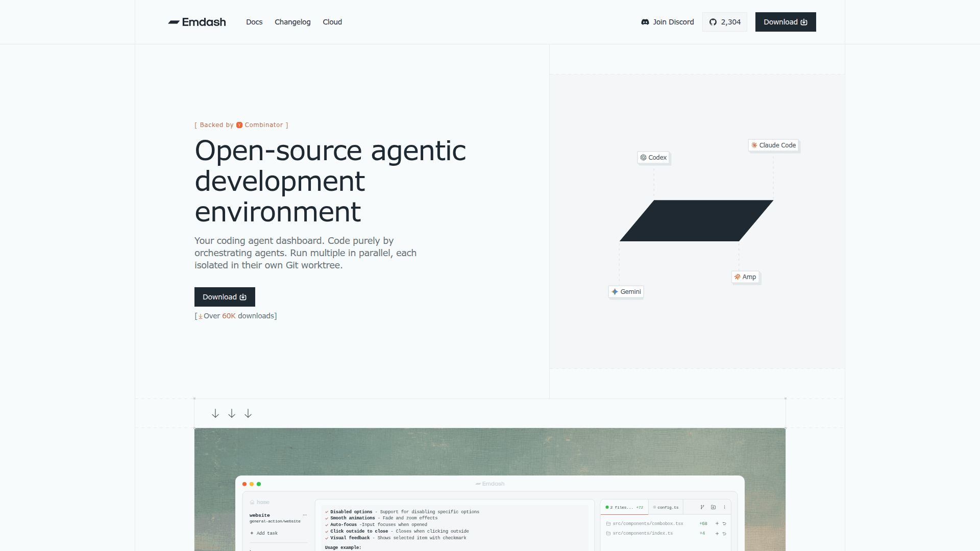The width and height of the screenshot is (980, 551).
Task: Click Add task in the sidebar
Action: 264,533
